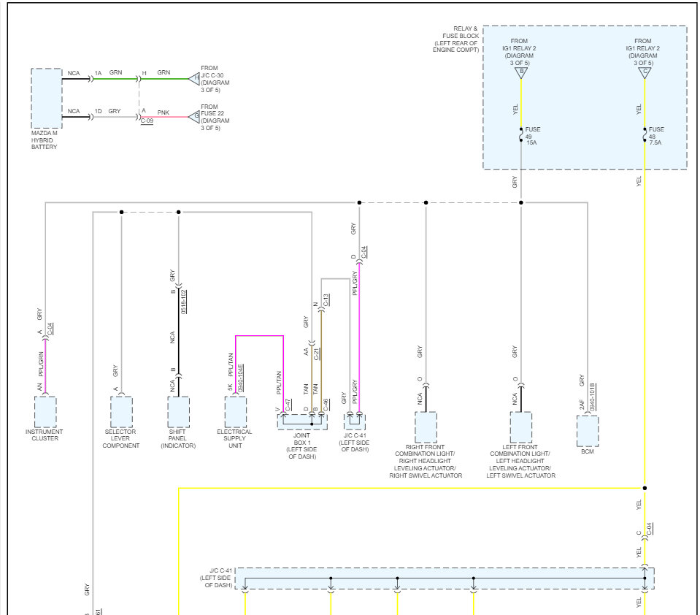Select the Right Front Combination Light label text
The width and height of the screenshot is (700, 615).
click(426, 461)
